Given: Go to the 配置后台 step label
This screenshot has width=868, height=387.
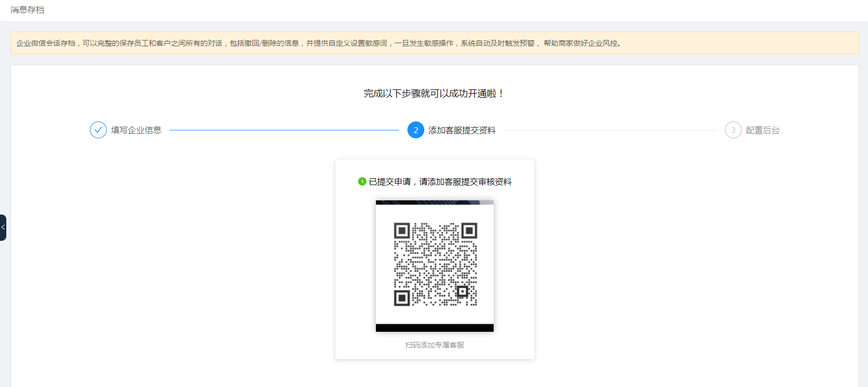Looking at the screenshot, I should pyautogui.click(x=763, y=130).
